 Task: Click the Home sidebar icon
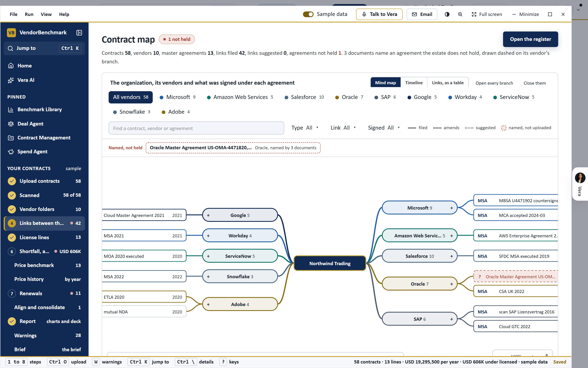pos(11,66)
